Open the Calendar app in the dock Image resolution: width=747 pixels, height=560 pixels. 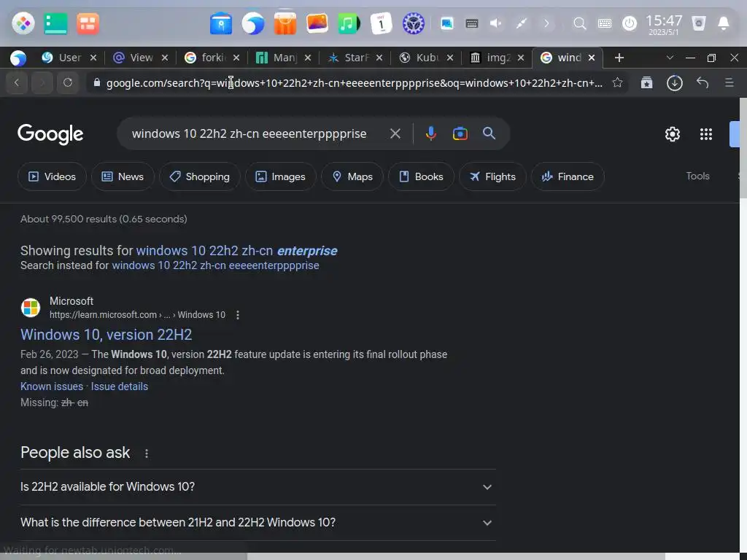381,23
